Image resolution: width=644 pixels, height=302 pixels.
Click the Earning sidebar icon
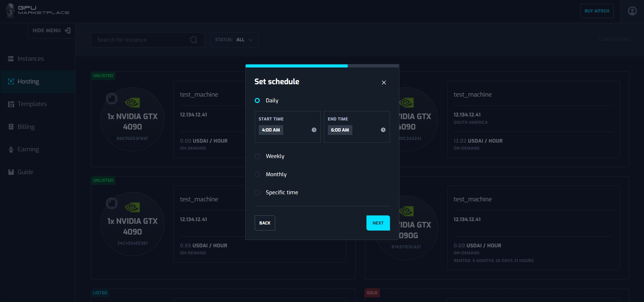coord(11,150)
